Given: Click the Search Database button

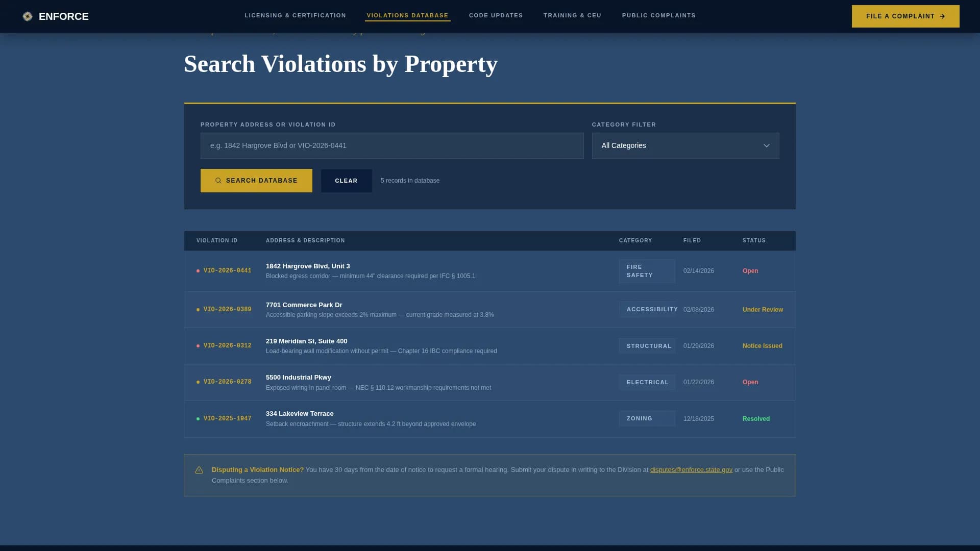Looking at the screenshot, I should coord(256,181).
